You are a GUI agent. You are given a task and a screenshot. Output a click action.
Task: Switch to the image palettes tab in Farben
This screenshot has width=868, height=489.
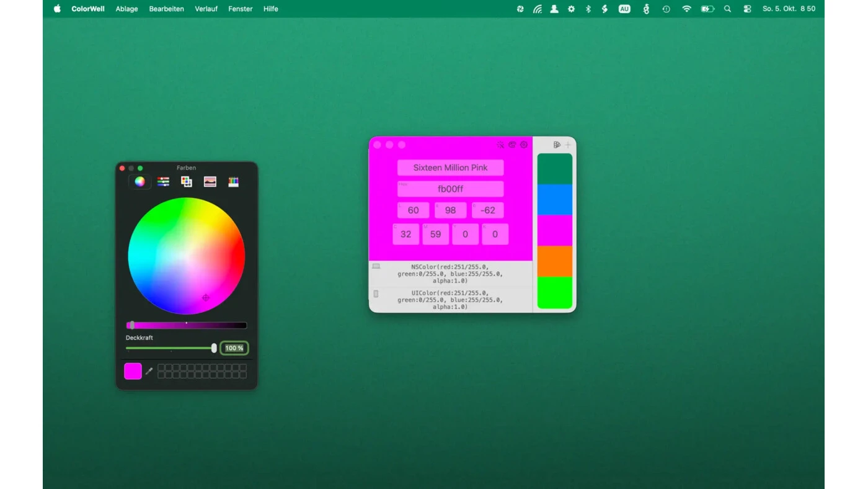210,182
